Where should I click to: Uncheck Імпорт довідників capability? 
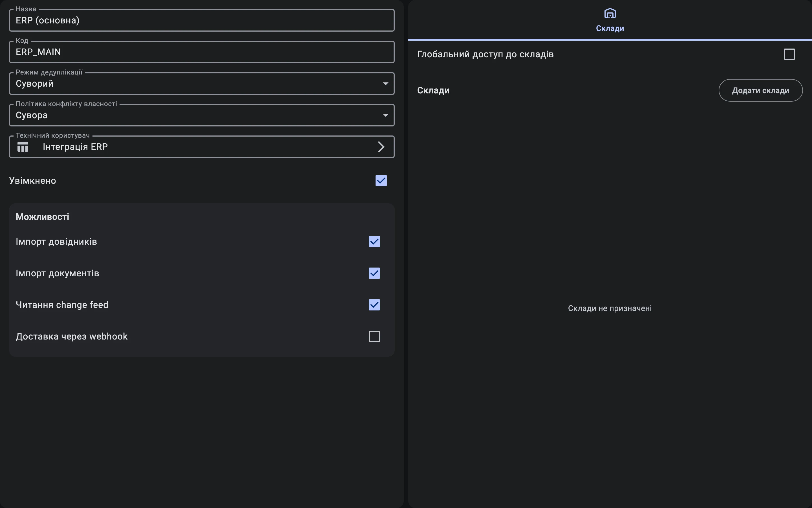(374, 242)
